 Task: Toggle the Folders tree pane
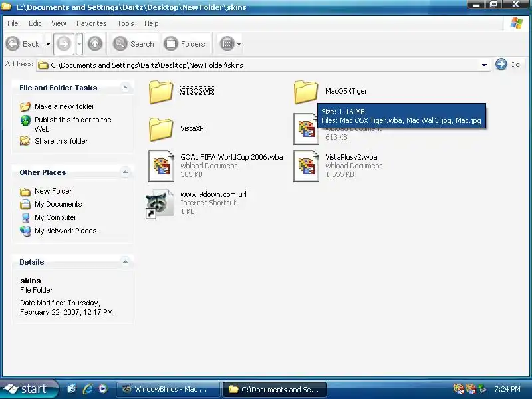185,44
